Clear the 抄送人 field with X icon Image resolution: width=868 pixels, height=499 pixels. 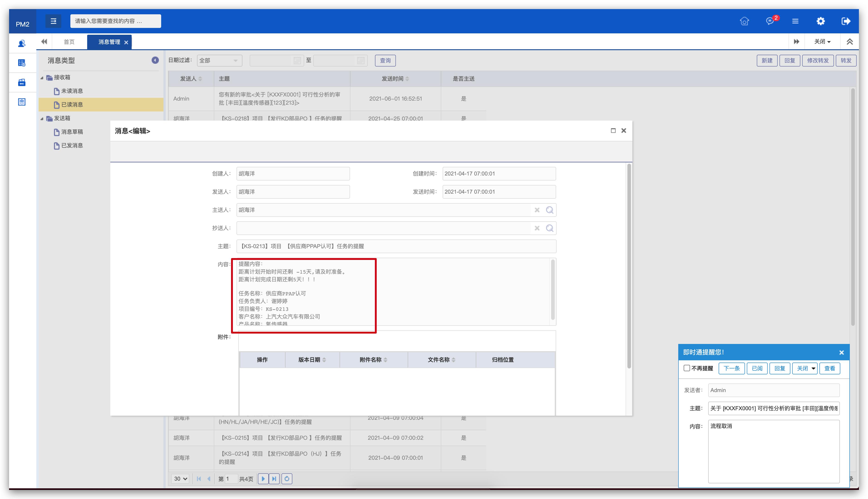pos(537,228)
